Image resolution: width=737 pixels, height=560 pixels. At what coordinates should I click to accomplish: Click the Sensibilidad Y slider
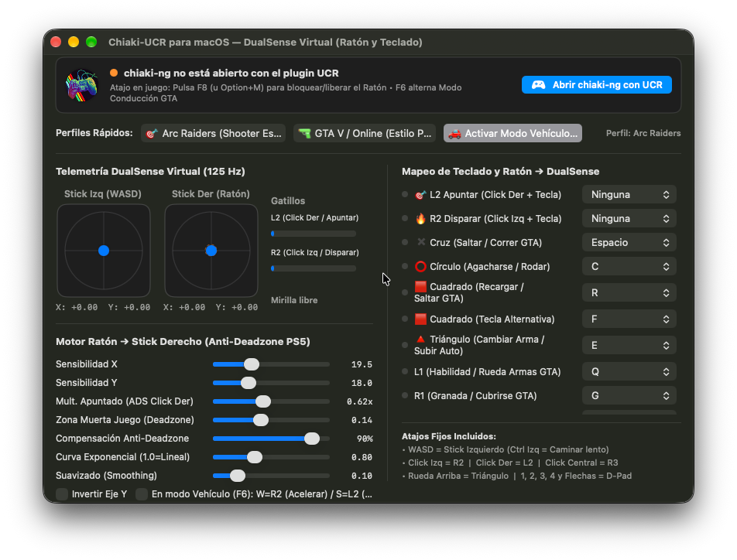271,383
